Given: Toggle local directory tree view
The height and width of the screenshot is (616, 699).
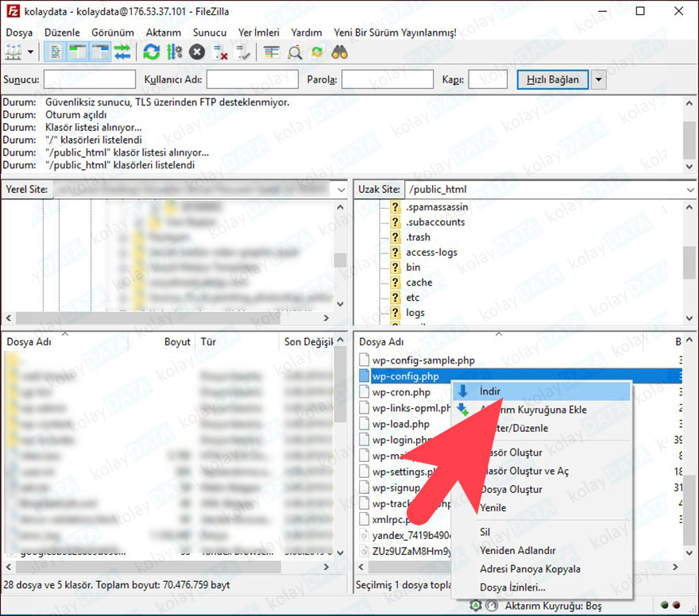Looking at the screenshot, I should 78,52.
